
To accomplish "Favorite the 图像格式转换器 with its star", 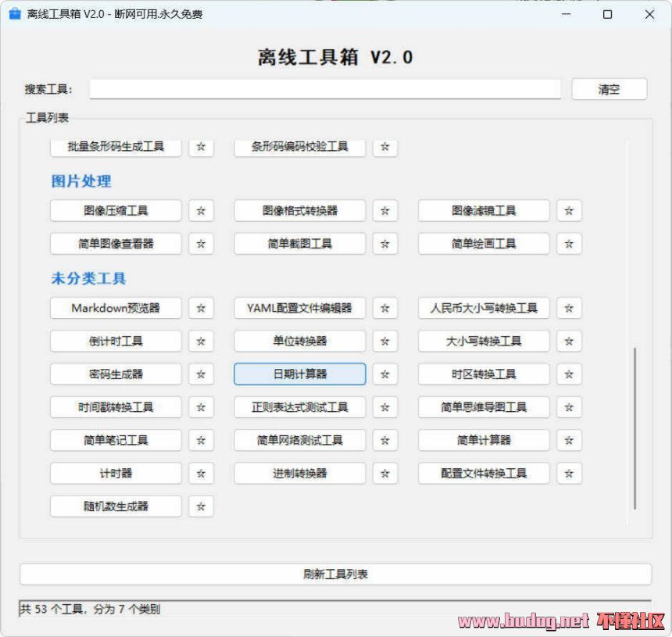I will [x=384, y=211].
